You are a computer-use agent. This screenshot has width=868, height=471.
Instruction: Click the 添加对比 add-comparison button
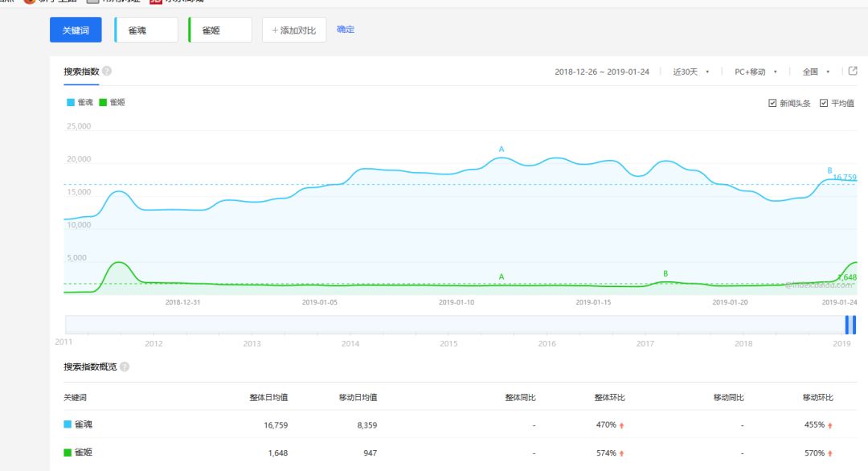click(294, 30)
